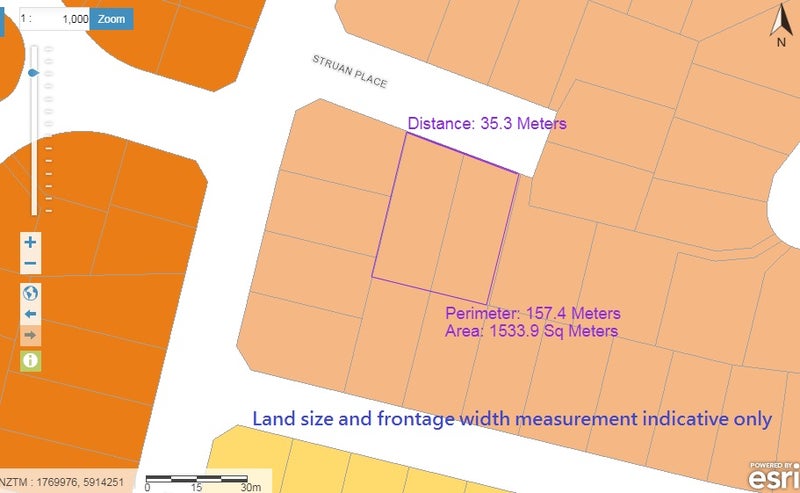Click the lowest tick of zoom slider
This screenshot has height=493, width=800.
tap(47, 207)
